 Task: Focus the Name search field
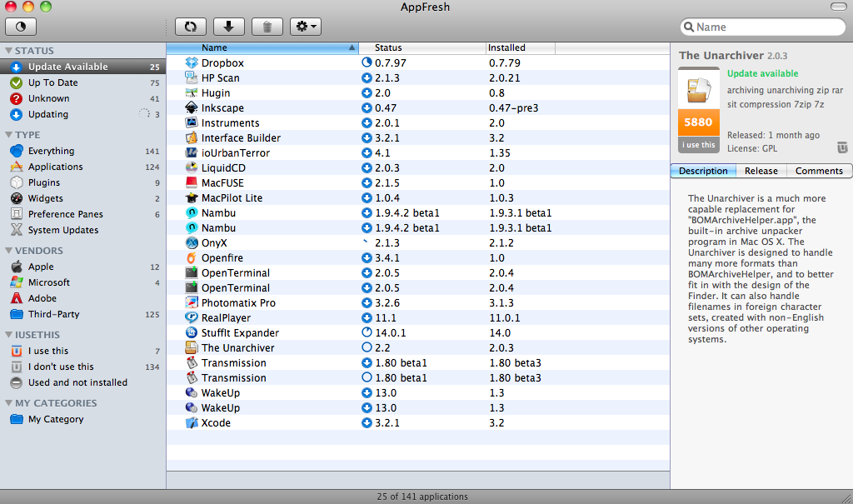point(763,27)
